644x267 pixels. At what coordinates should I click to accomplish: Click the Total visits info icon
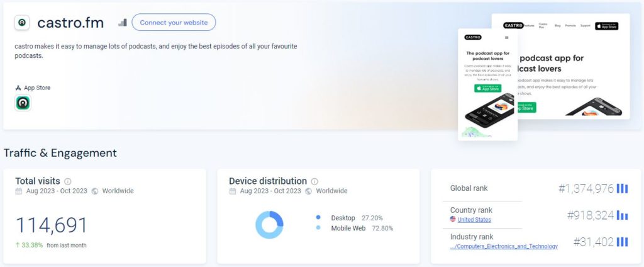[68, 181]
